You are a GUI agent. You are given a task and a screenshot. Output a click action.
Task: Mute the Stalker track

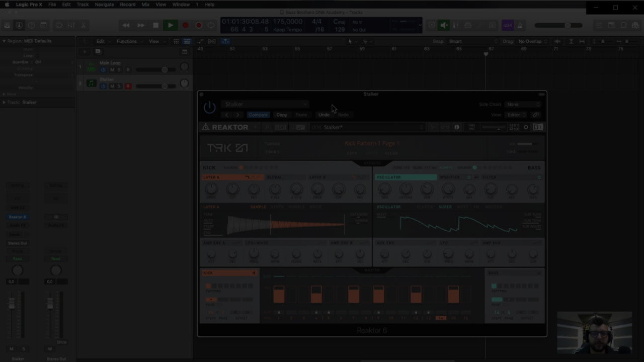pos(112,86)
